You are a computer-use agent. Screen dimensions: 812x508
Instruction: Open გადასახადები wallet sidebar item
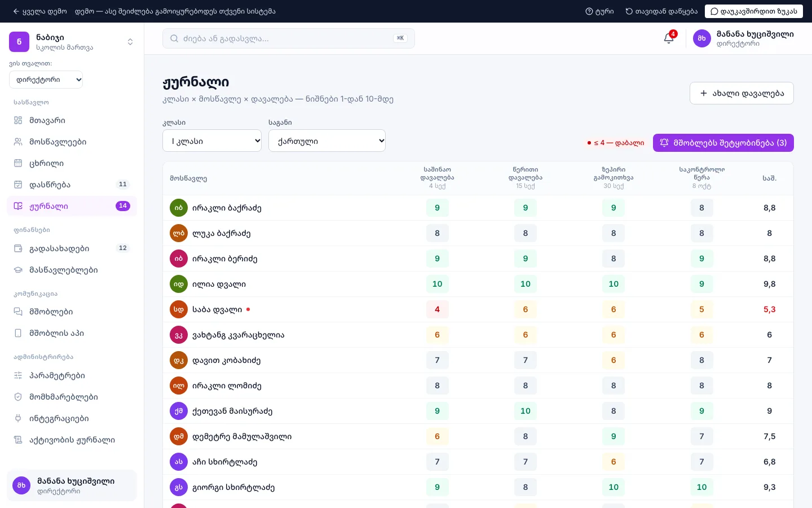click(x=72, y=248)
